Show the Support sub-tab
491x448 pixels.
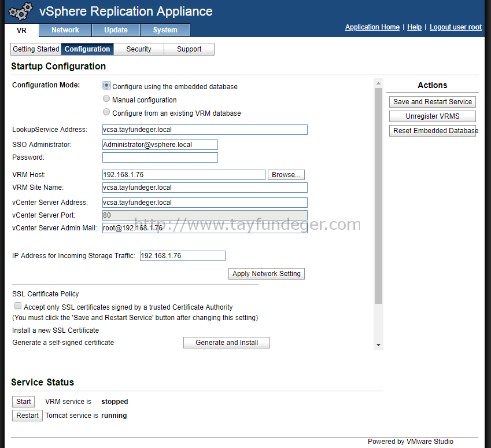(189, 49)
